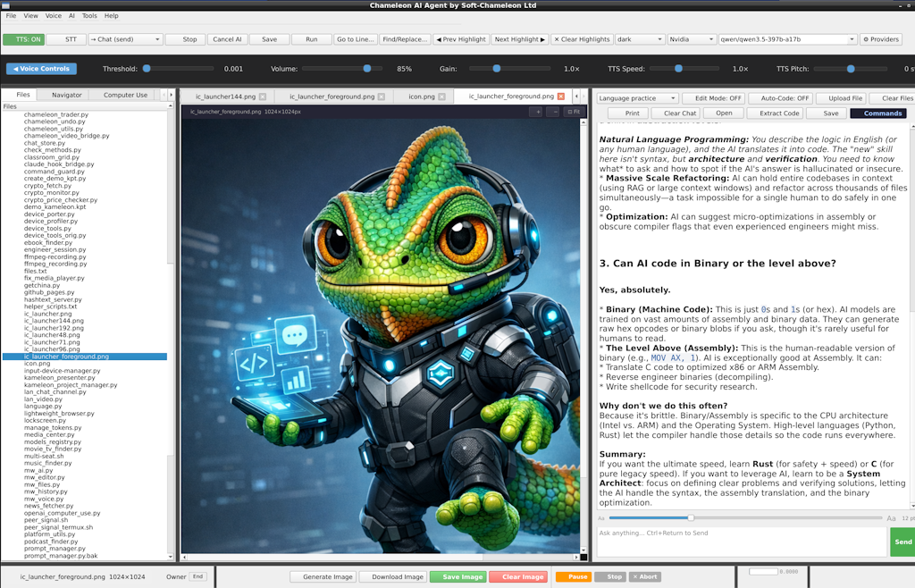
Task: Zoom out the image with minus button
Action: point(555,112)
